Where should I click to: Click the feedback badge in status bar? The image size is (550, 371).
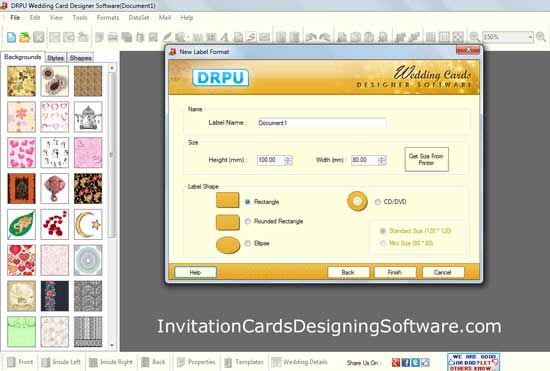(x=473, y=362)
